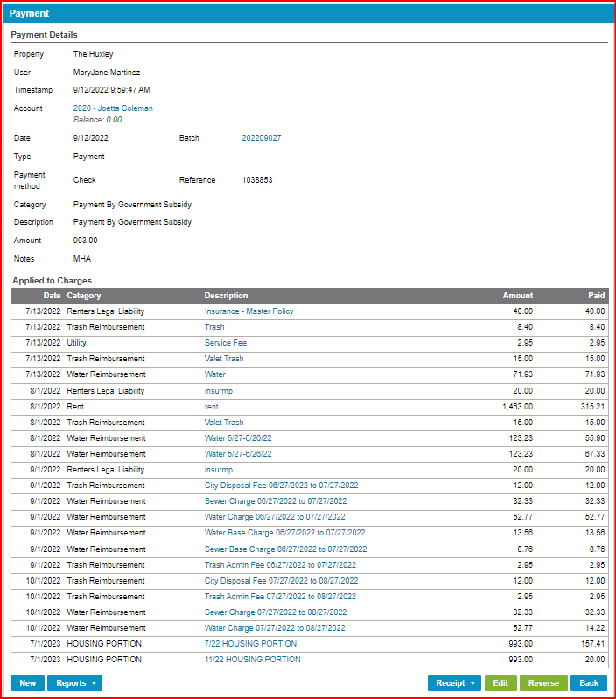The height and width of the screenshot is (699, 616).
Task: Open Water 5/27-6/26/22 link paid 55.90
Action: [x=238, y=438]
